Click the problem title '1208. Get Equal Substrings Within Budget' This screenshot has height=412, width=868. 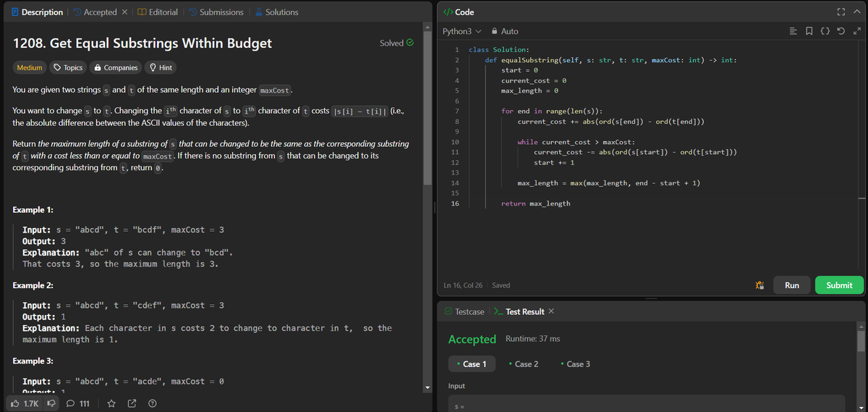click(142, 43)
